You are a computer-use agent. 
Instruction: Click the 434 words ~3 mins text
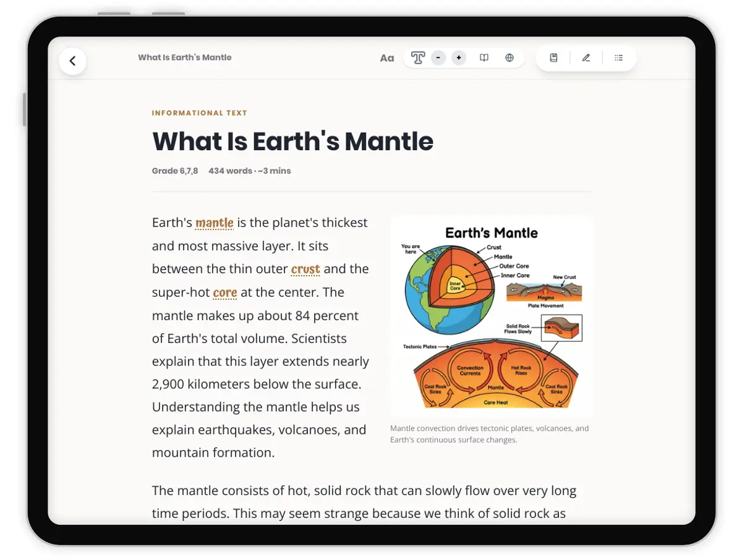[x=250, y=171]
